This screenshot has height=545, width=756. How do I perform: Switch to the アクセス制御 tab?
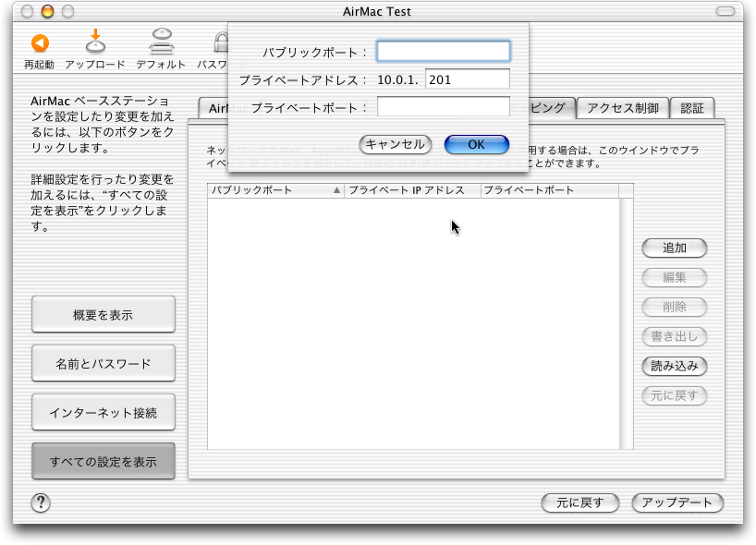622,108
